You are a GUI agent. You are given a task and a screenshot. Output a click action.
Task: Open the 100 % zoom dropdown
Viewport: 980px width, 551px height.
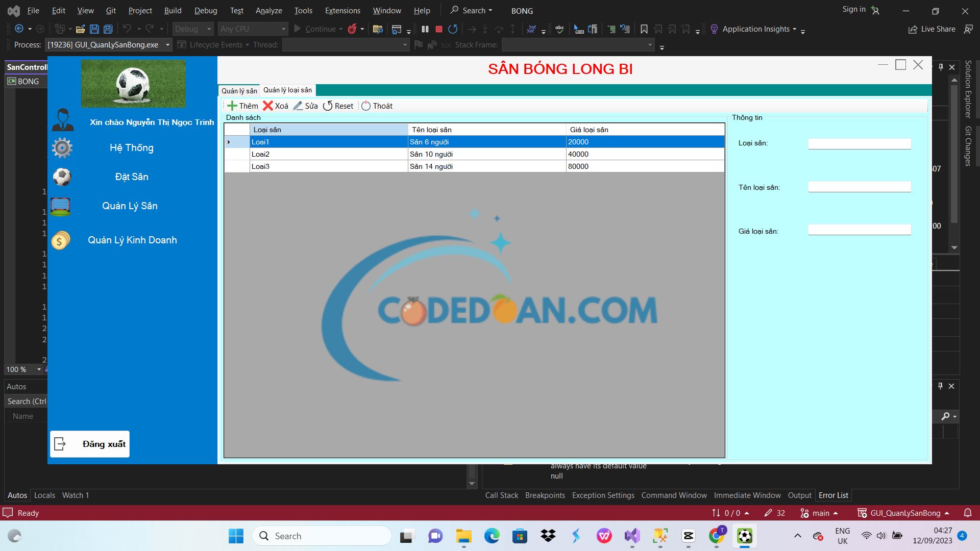click(23, 369)
